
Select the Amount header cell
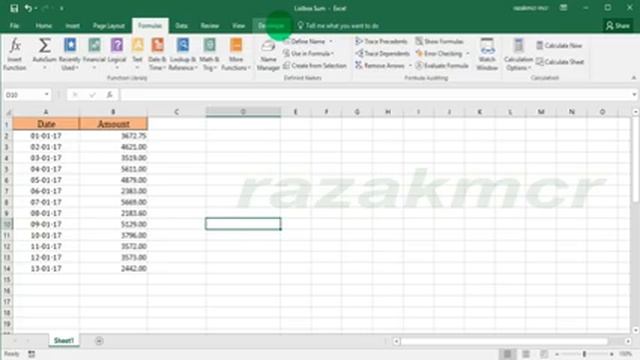point(113,124)
